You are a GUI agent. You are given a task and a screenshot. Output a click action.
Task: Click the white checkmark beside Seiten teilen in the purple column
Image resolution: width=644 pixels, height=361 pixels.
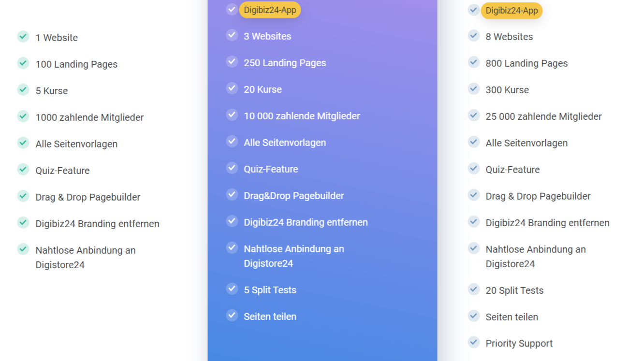tap(232, 315)
